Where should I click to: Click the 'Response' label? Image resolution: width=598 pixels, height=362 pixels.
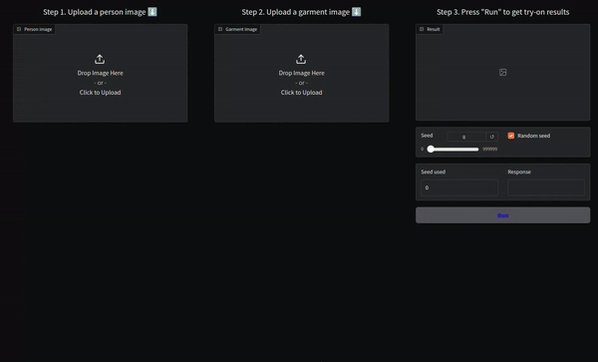tap(519, 172)
